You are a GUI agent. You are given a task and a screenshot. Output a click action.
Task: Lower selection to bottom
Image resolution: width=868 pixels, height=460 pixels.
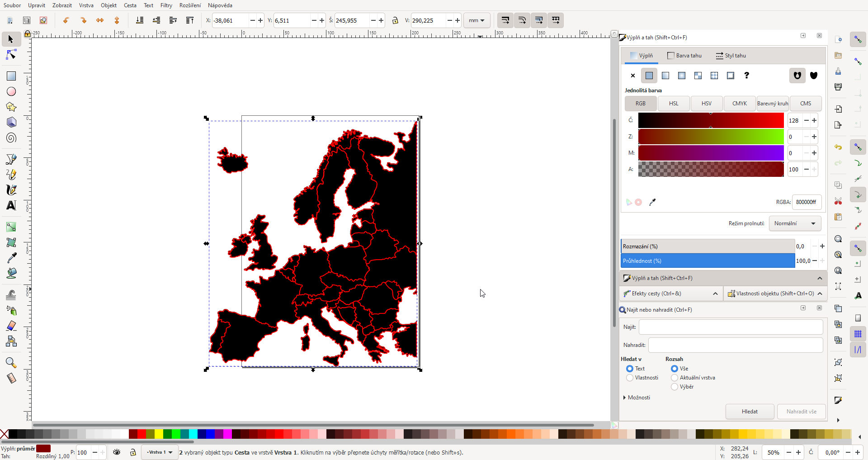[140, 20]
